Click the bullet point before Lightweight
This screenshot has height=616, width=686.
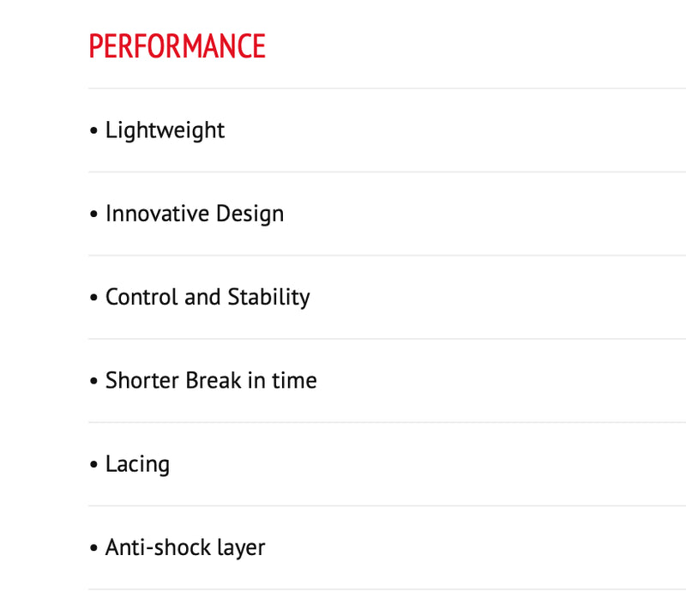tap(93, 131)
